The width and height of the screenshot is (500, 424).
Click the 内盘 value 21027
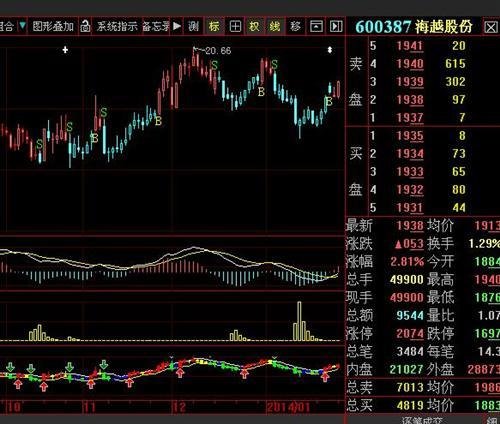[407, 369]
